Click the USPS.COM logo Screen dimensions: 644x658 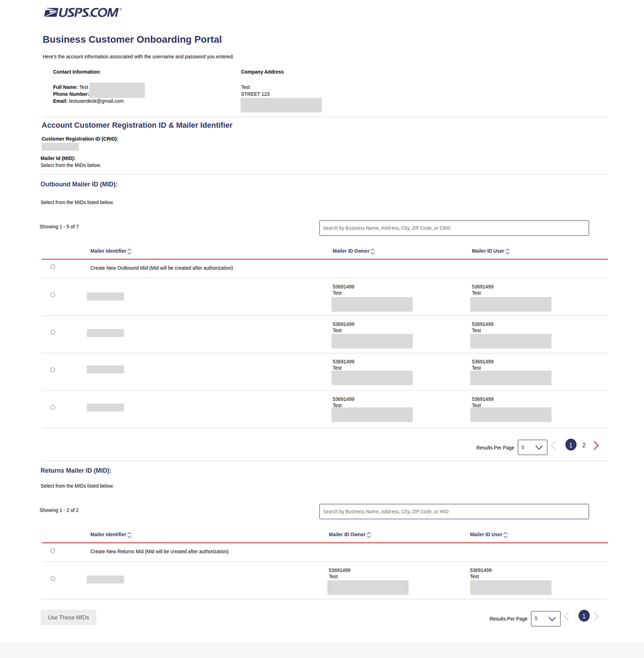[x=82, y=12]
